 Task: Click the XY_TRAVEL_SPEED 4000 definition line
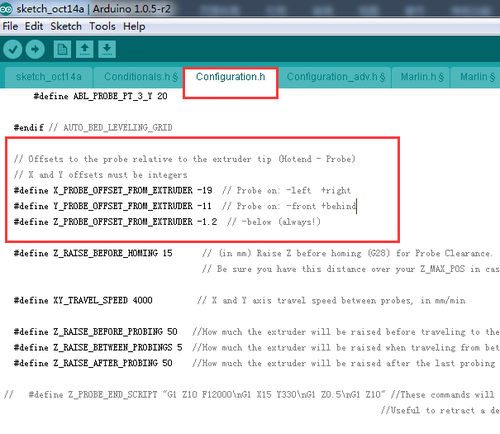239,301
